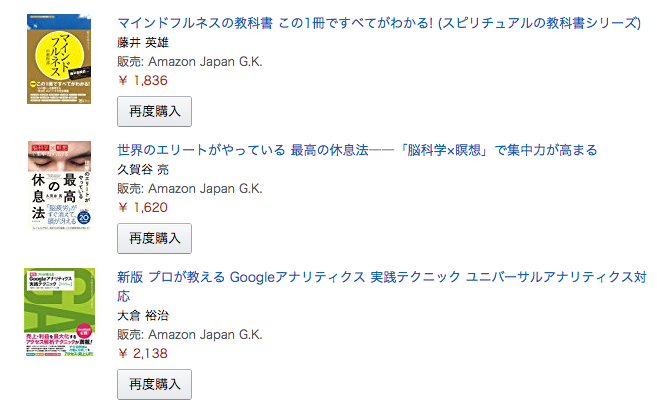Click the ¥ 1,836 price
Viewport: 657px width, 409px height.
(143, 80)
